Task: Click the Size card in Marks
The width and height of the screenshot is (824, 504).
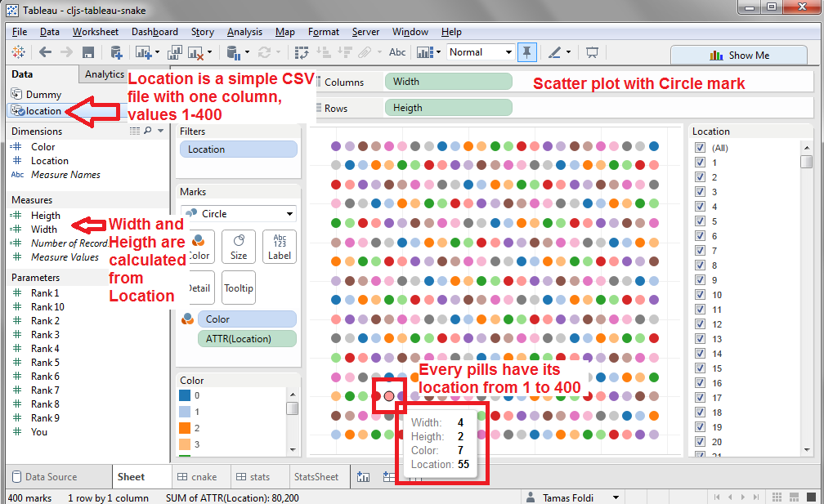Action: tap(239, 247)
